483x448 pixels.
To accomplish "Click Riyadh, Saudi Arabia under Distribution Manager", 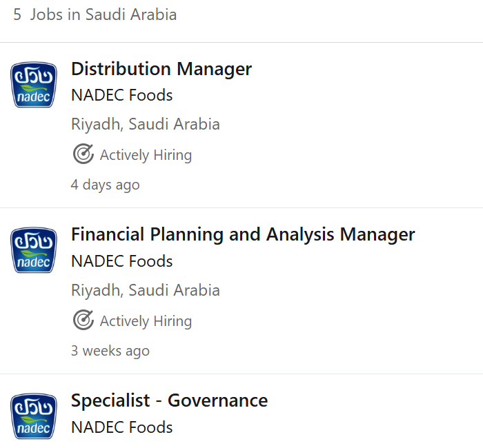I will click(146, 125).
